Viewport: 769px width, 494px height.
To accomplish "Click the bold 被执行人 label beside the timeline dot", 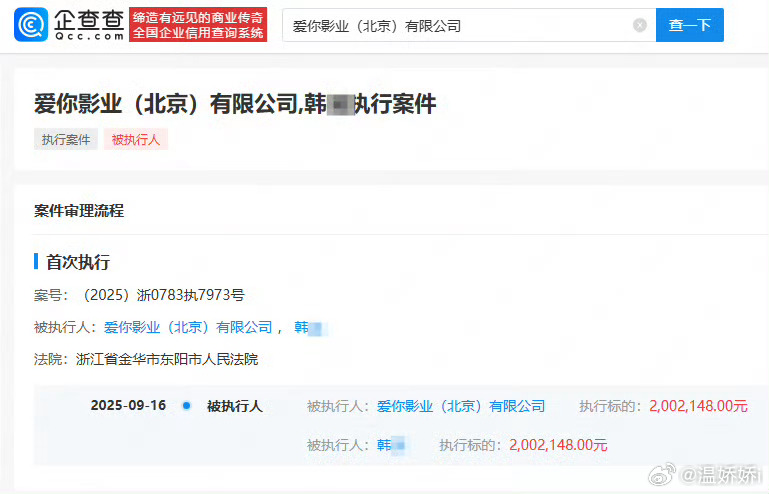I will [x=234, y=406].
